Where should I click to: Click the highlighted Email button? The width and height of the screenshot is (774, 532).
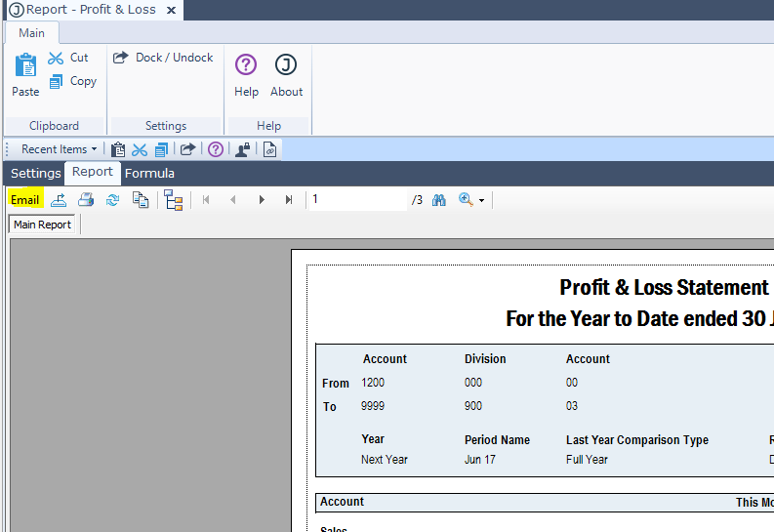24,200
